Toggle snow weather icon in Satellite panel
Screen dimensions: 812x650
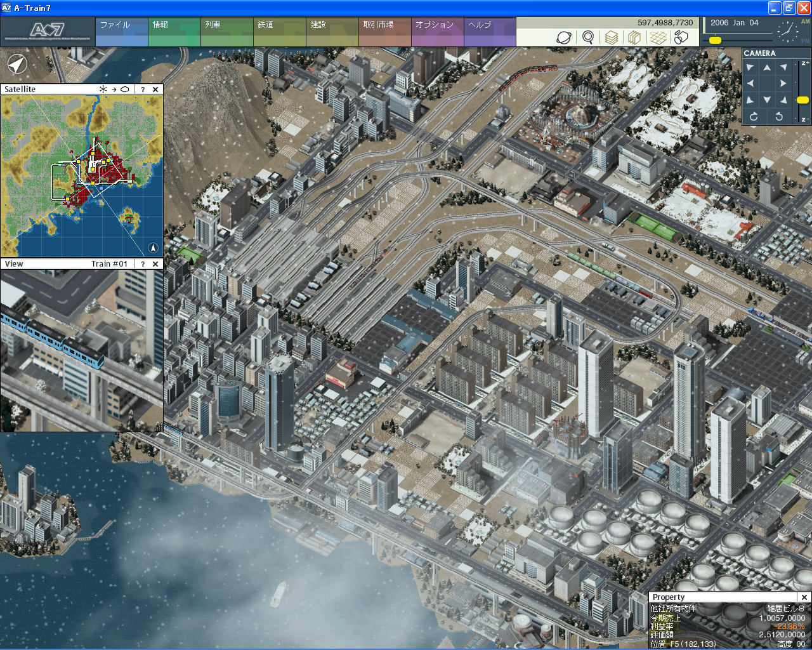[103, 90]
